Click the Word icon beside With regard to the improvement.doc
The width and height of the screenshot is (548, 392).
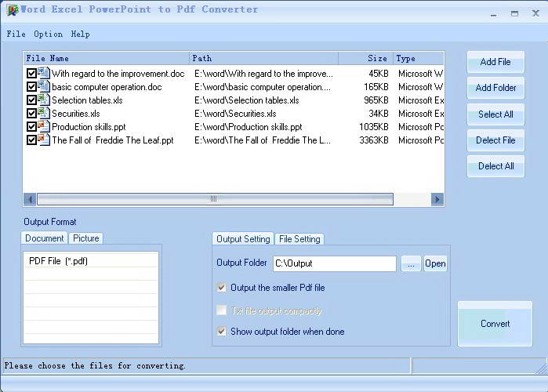pyautogui.click(x=44, y=73)
